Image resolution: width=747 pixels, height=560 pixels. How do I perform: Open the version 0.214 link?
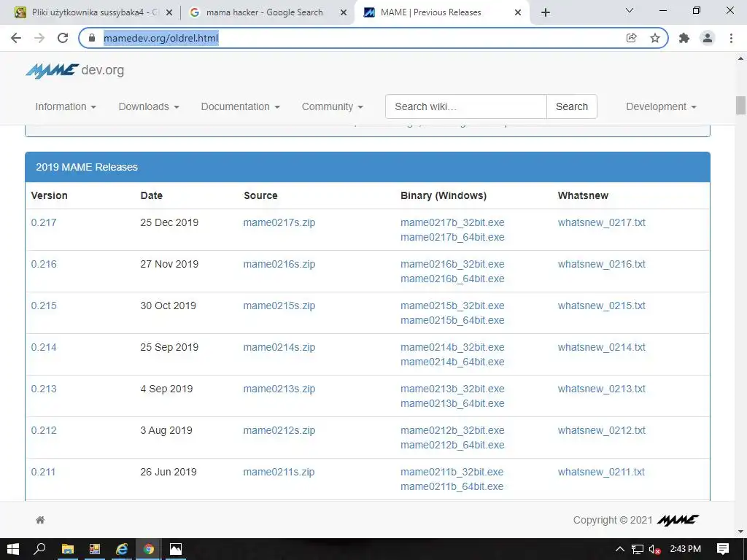click(44, 347)
